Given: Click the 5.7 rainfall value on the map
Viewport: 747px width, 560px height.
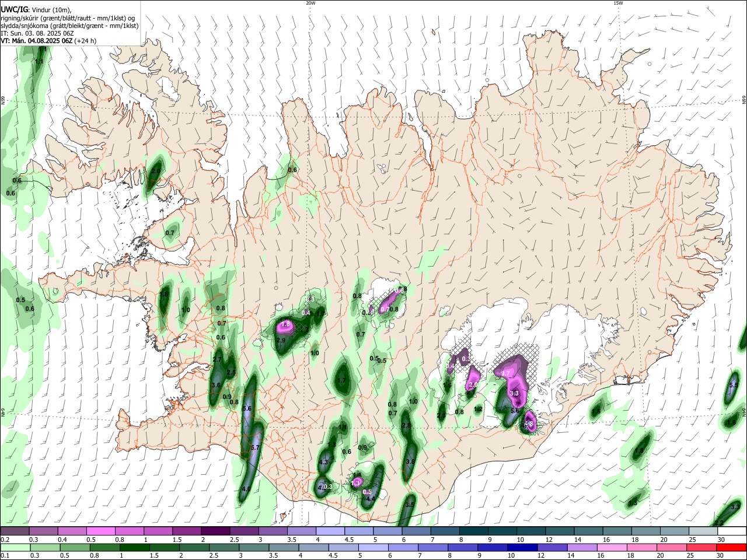Looking at the screenshot, I should click(x=254, y=447).
